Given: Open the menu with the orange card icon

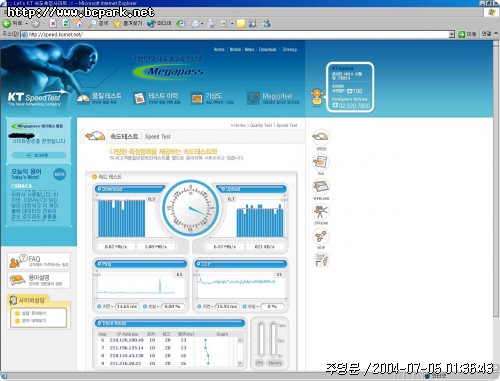Looking at the screenshot, I should coord(212,98).
